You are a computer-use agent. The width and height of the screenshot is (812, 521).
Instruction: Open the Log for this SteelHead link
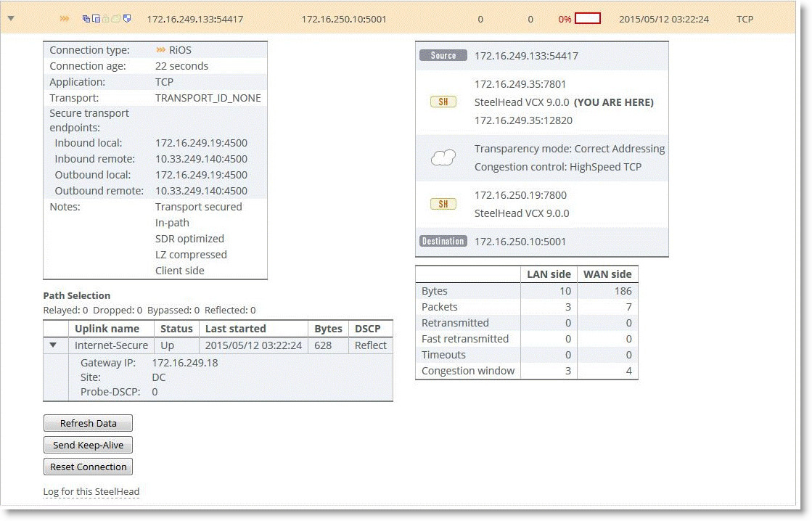pyautogui.click(x=91, y=492)
